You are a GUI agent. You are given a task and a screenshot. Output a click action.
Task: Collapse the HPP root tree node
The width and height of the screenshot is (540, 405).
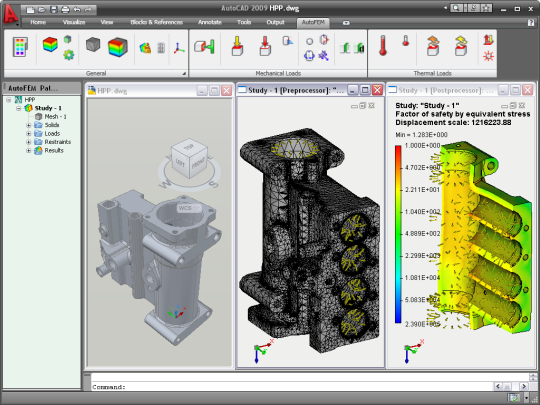tap(9, 100)
